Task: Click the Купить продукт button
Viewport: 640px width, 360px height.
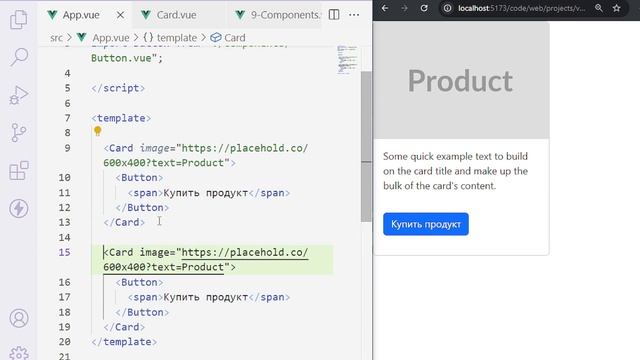Action: [x=426, y=224]
